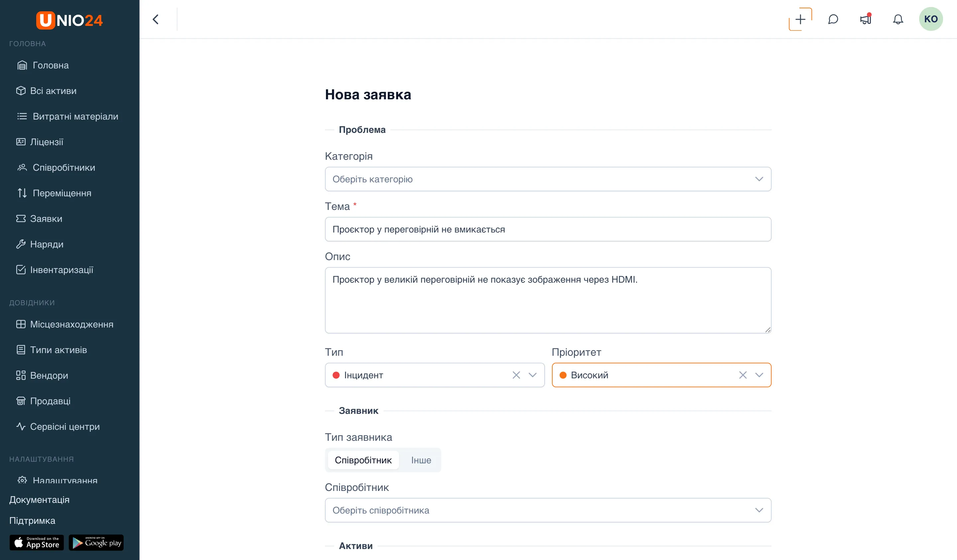Expand the Пріоритет dropdown chevron
The width and height of the screenshot is (957, 560).
coord(759,375)
